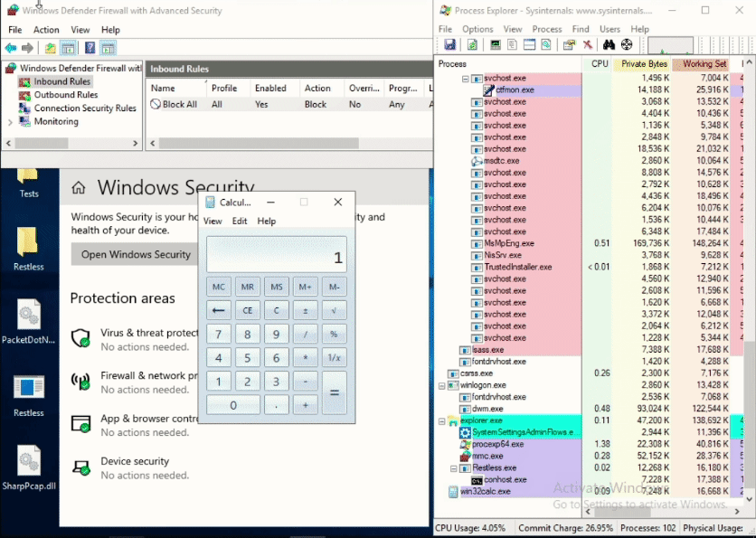
Task: Open the process Properties toolbar icon
Action: [x=569, y=45]
